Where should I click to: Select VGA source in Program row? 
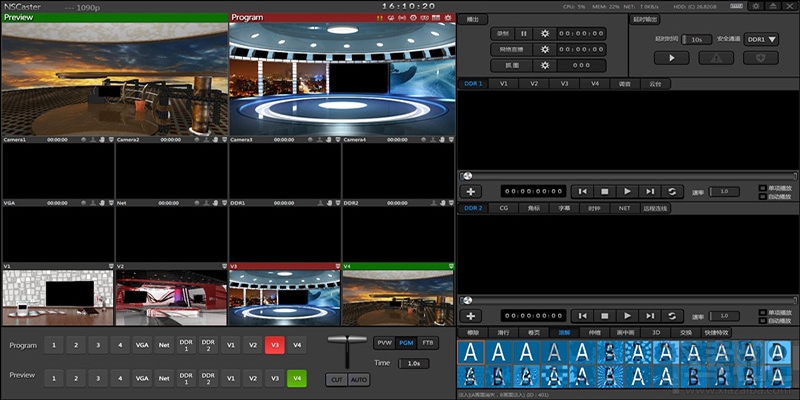coord(142,344)
